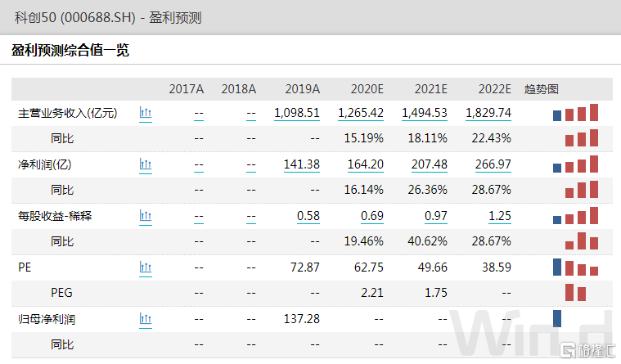This screenshot has height=364, width=621.
Task: Select net profit growth 16.14%
Action: [363, 190]
